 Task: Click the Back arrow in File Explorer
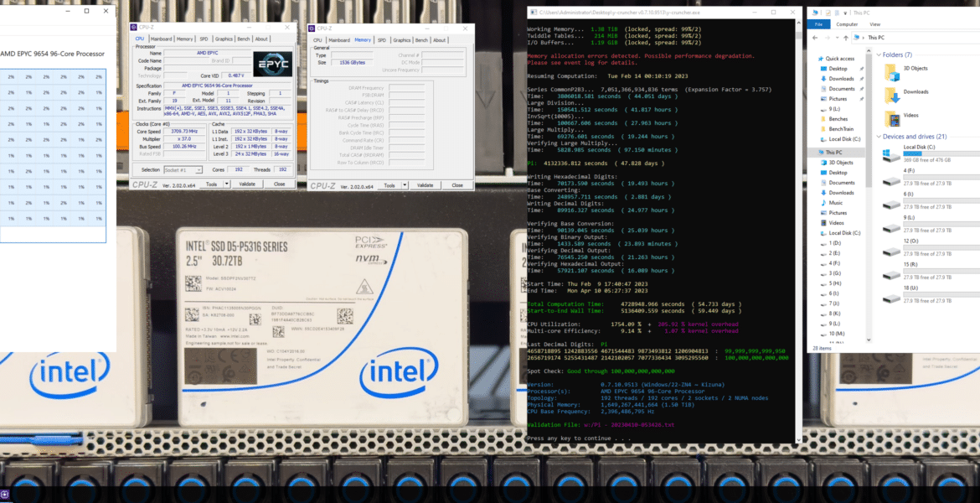815,38
